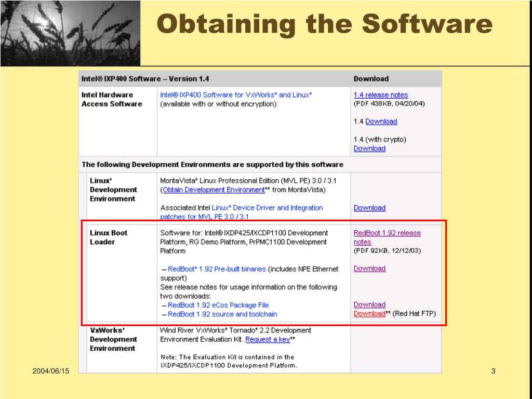Click the 2004/06/15 date footer
This screenshot has width=532, height=399.
[50, 371]
